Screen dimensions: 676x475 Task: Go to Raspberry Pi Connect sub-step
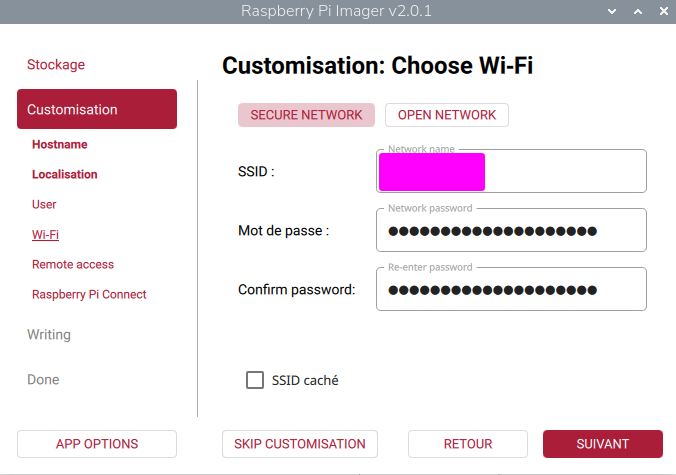[89, 295]
